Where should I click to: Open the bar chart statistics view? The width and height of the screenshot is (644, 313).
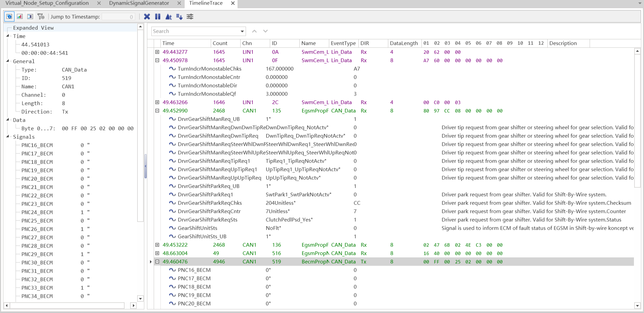pos(20,16)
